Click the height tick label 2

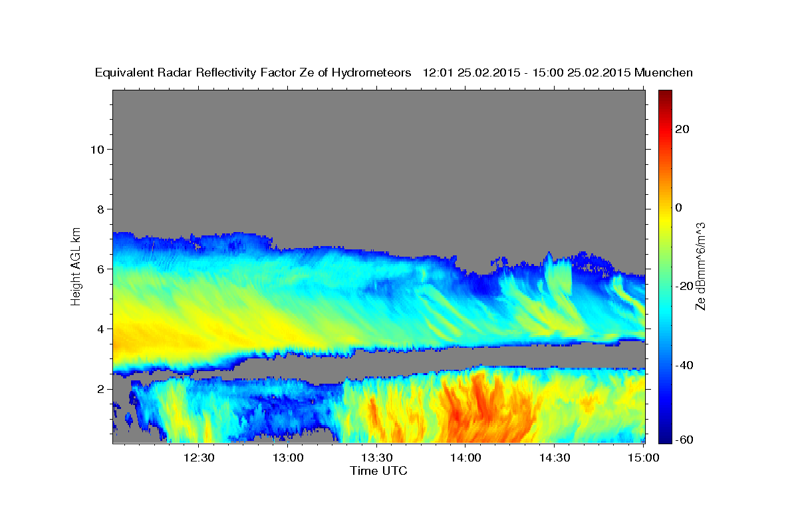tap(101, 389)
